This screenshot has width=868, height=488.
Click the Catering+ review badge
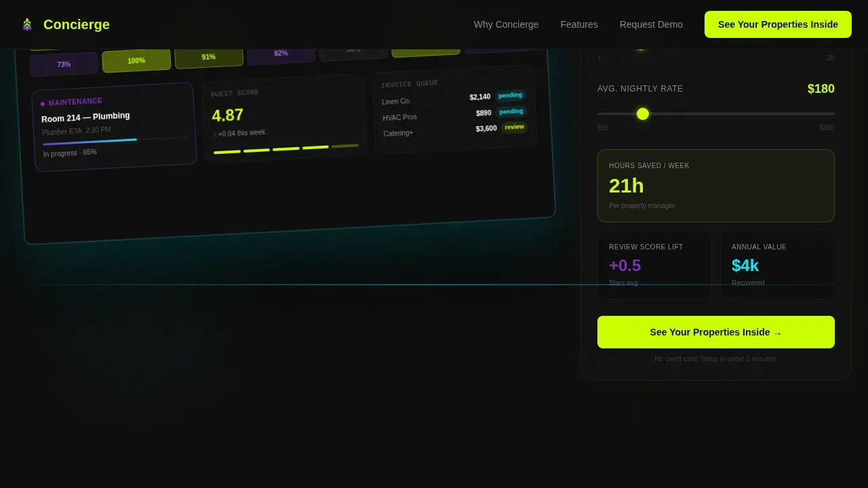tap(514, 127)
